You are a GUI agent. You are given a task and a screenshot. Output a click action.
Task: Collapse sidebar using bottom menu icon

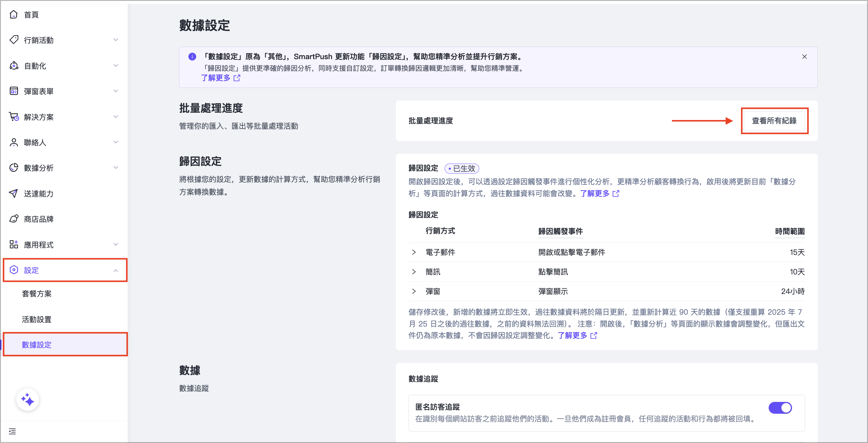12,431
